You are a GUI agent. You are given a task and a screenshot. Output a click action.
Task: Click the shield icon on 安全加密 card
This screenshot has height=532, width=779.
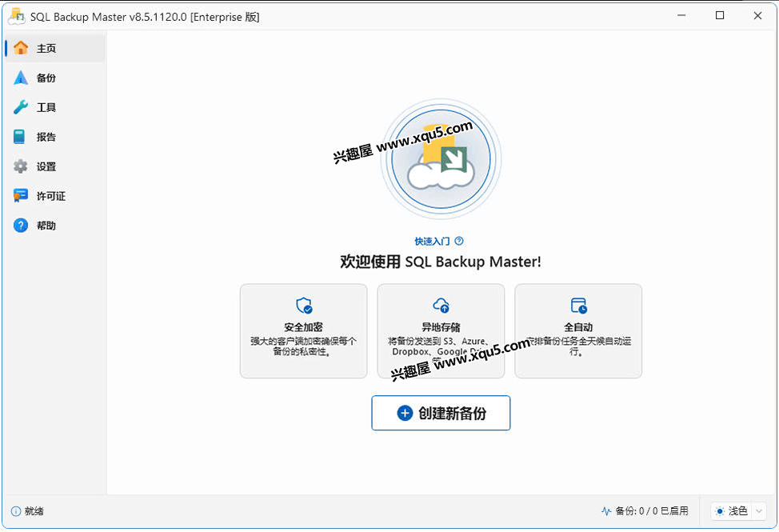[304, 306]
